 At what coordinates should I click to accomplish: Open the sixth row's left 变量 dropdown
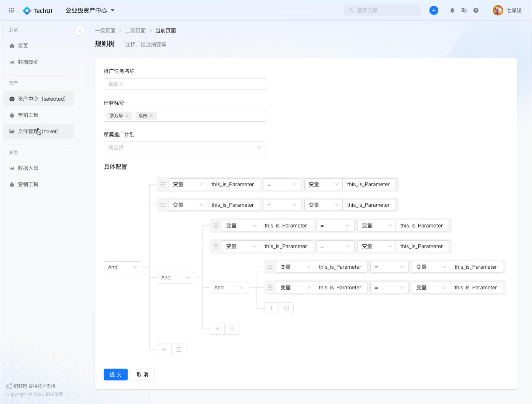(x=295, y=288)
